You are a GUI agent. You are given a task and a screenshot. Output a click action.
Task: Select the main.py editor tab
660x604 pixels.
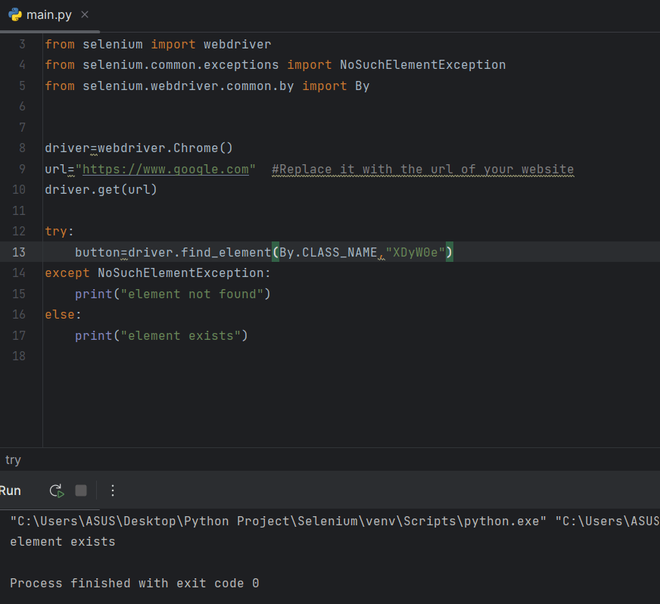point(48,15)
